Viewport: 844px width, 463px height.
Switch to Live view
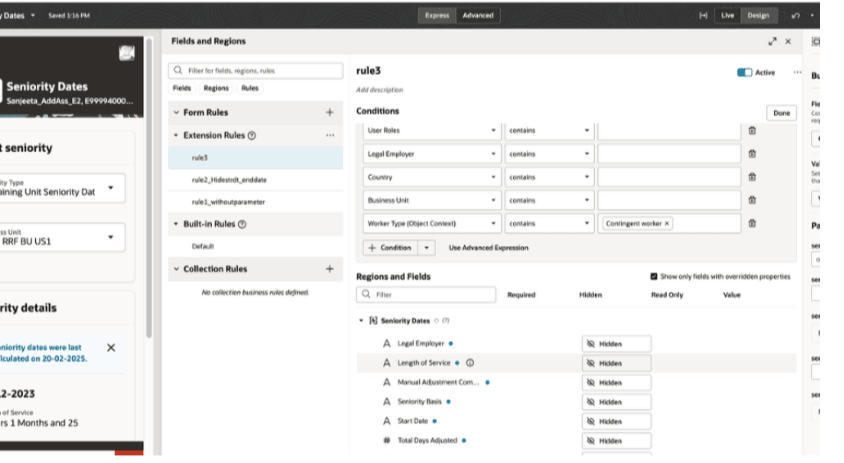(727, 16)
